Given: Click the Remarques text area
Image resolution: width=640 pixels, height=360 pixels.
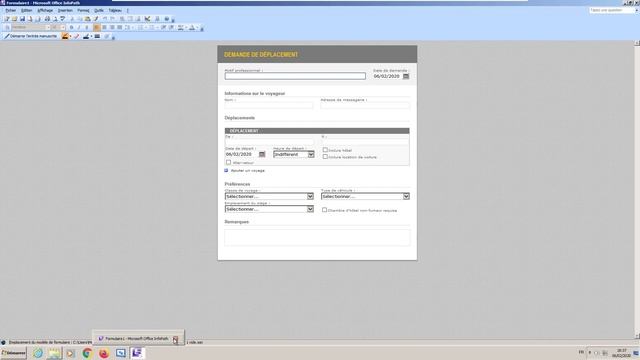Looking at the screenshot, I should 317,237.
